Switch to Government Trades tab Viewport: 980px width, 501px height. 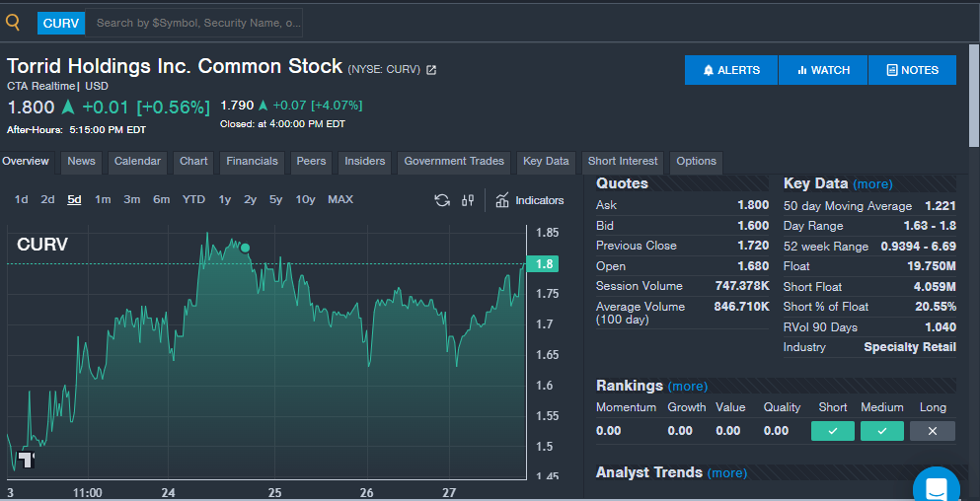pos(454,161)
